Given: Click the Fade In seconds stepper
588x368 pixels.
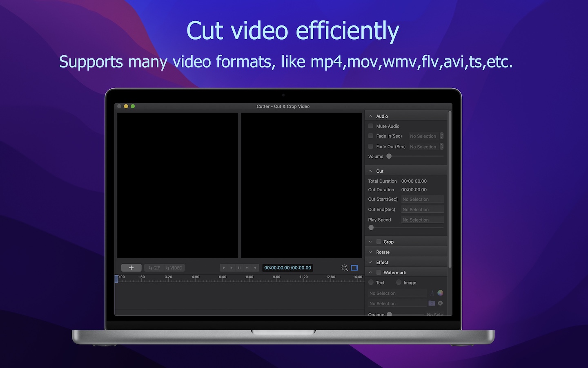Looking at the screenshot, I should pos(441,136).
